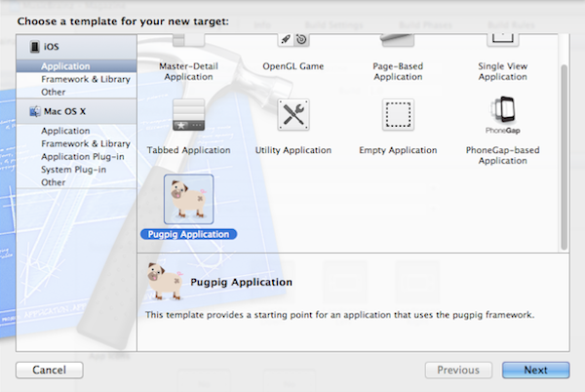Choose the PhoneGap-based Application icon
Image resolution: width=585 pixels, height=392 pixels.
[503, 115]
